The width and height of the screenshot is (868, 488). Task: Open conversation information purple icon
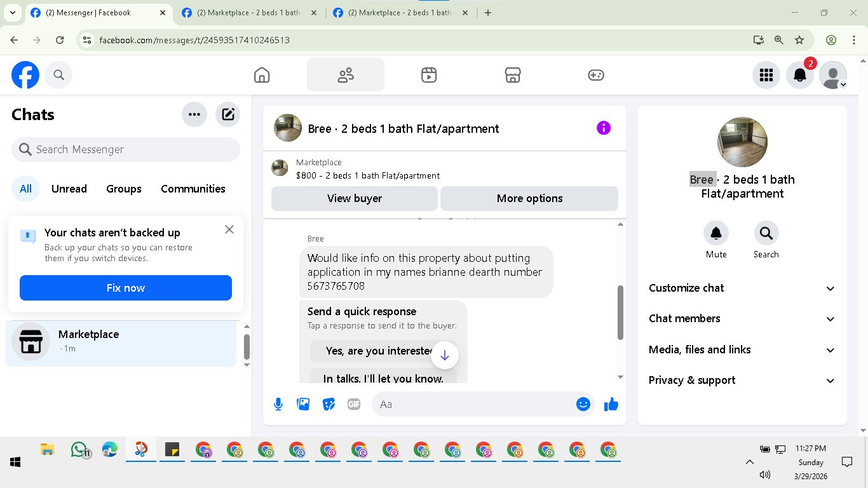tap(604, 128)
